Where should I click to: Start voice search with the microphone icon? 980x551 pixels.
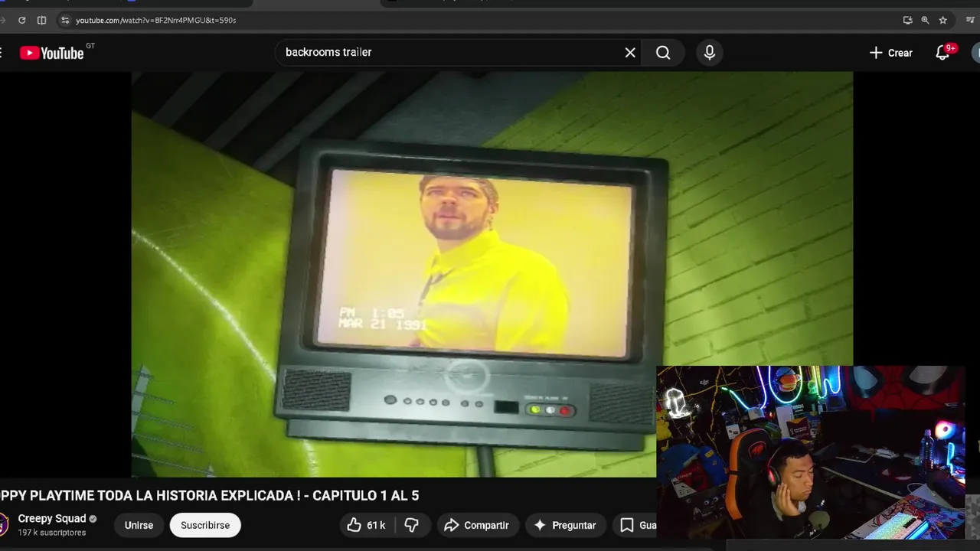tap(710, 52)
